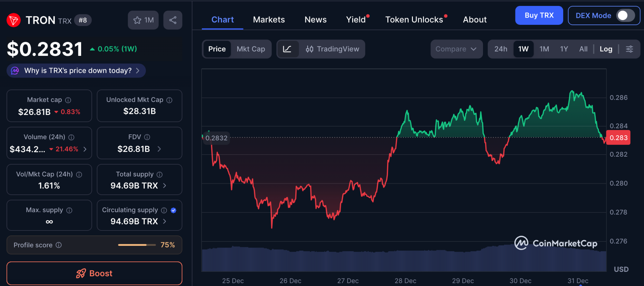Switch to the Markets tab
This screenshot has height=286, width=644.
click(269, 20)
